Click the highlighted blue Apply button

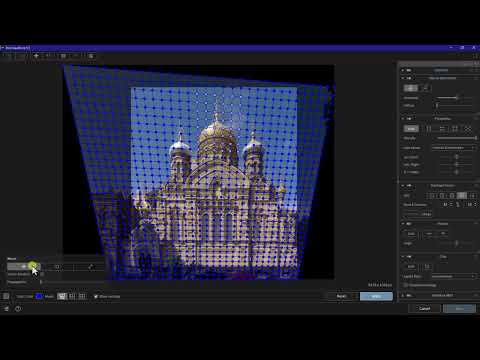376,296
